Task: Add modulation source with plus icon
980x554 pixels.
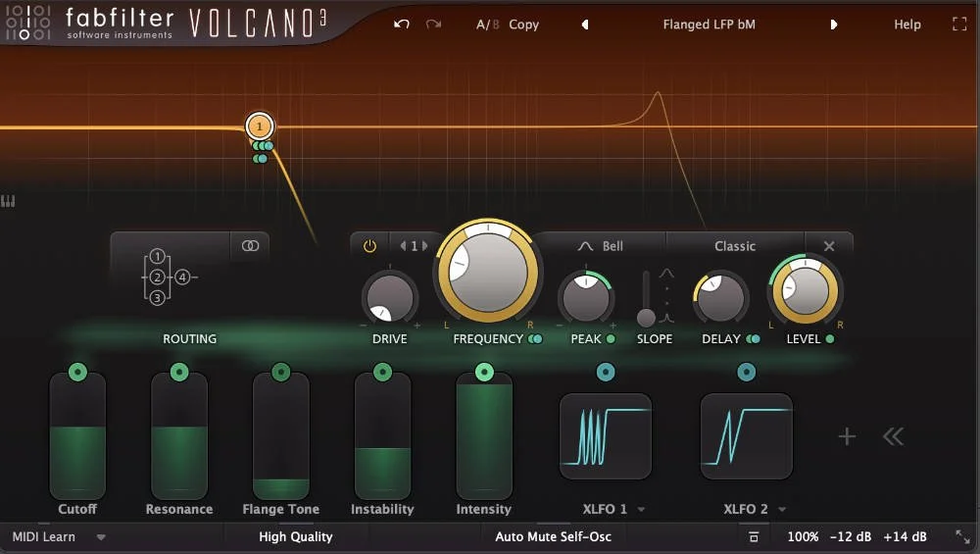Action: (x=847, y=436)
